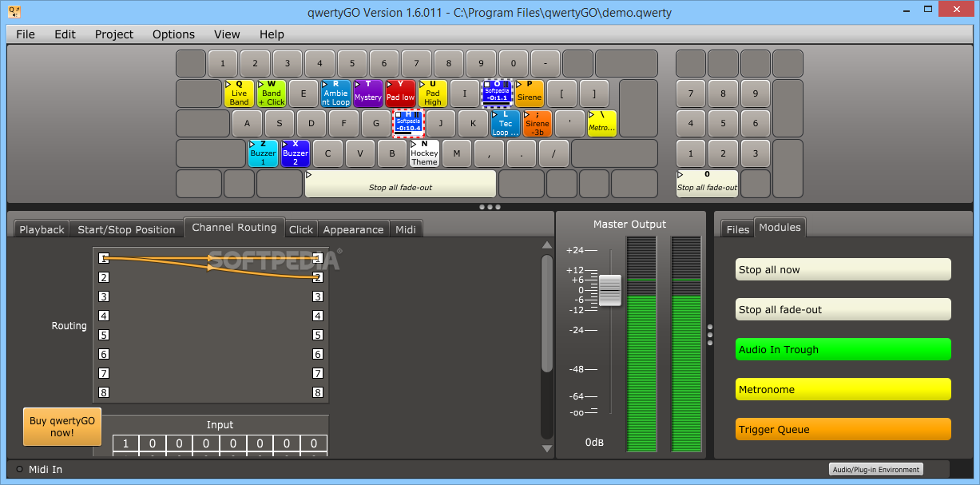Click spacebar Stop all fade-out key
Image resolution: width=980 pixels, height=485 pixels.
400,184
